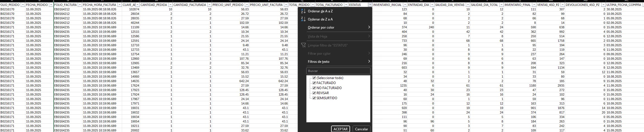This screenshot has height=132, width=644.
Task: Select the cell with clave 14635
Action: 131,81
